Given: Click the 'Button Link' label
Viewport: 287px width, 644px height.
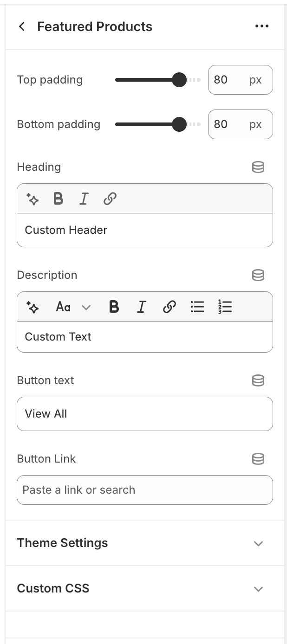Looking at the screenshot, I should (46, 459).
